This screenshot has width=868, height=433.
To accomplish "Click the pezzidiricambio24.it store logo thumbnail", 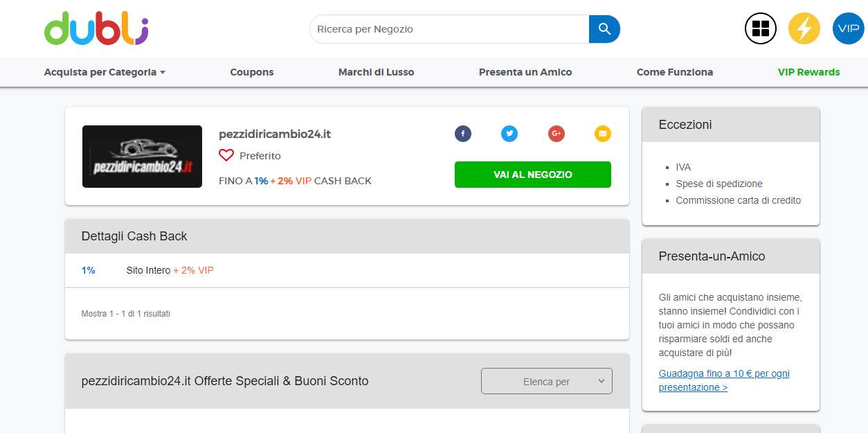I will pyautogui.click(x=142, y=157).
